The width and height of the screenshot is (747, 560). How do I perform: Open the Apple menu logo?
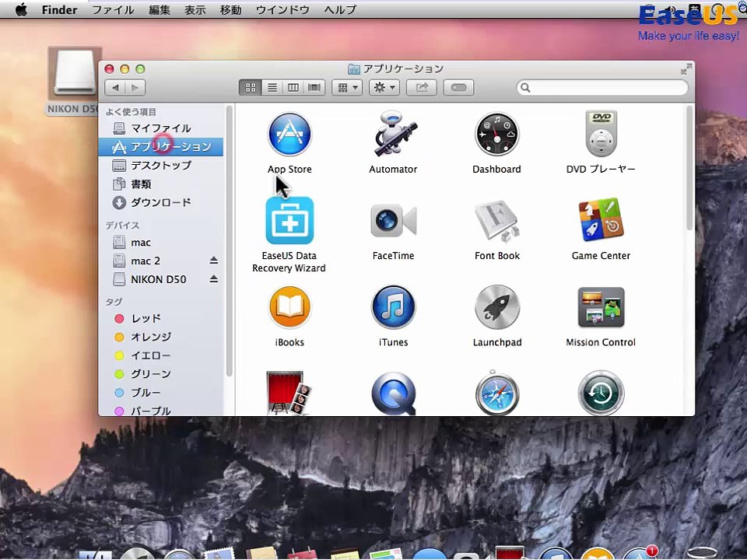(x=22, y=9)
